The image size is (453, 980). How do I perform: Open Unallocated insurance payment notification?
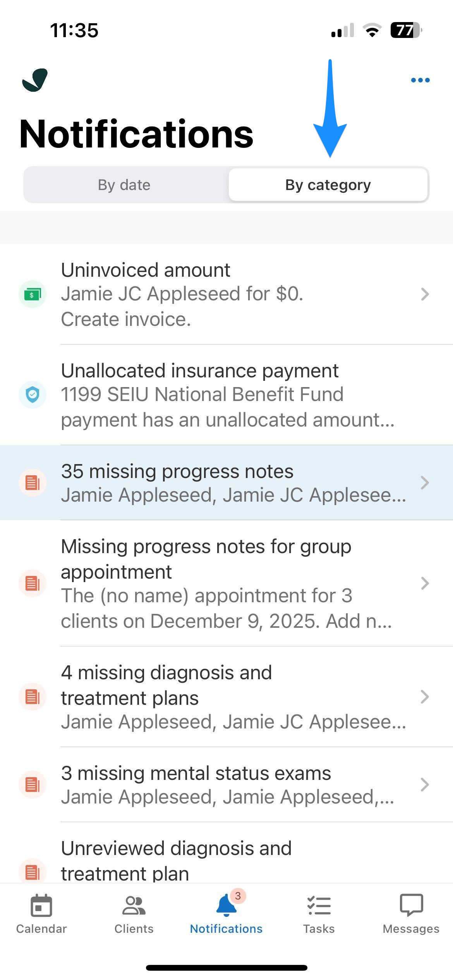226,395
